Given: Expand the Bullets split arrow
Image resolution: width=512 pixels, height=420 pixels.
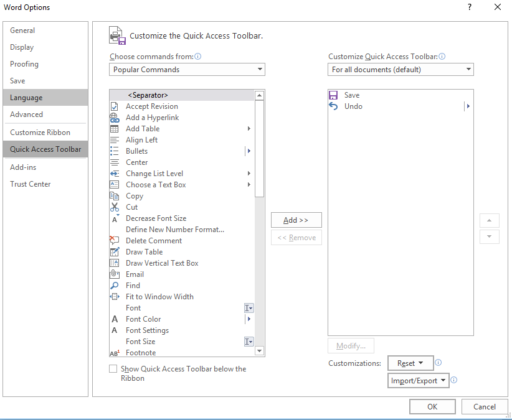Looking at the screenshot, I should pyautogui.click(x=249, y=151).
